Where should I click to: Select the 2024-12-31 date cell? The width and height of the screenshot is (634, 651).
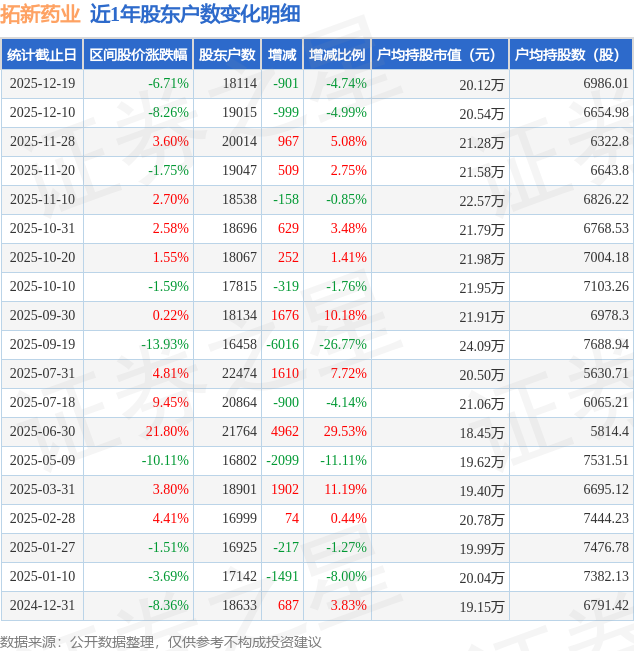click(41, 606)
